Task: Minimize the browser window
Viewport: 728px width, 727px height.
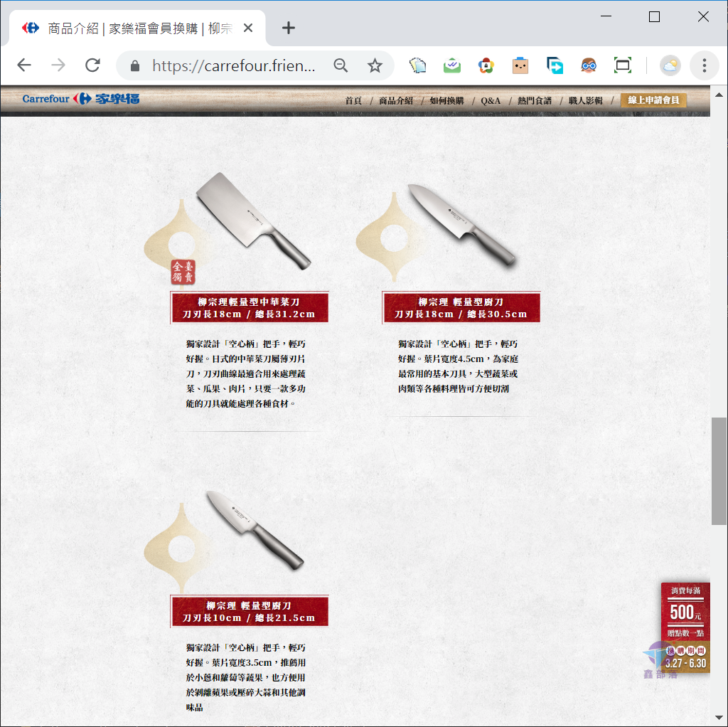Action: [606, 17]
